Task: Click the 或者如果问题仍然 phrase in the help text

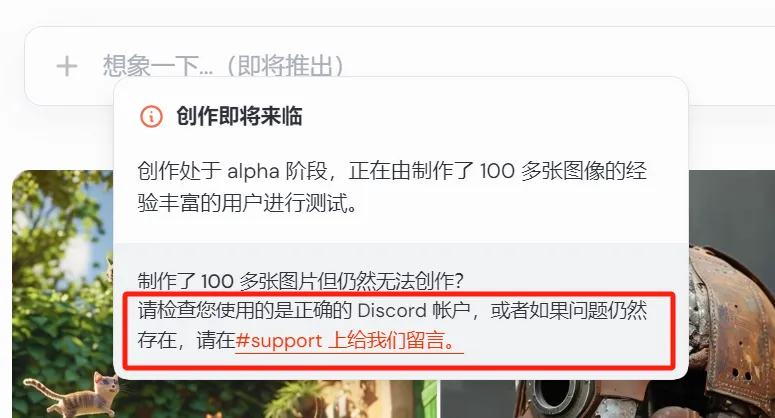Action: point(568,311)
